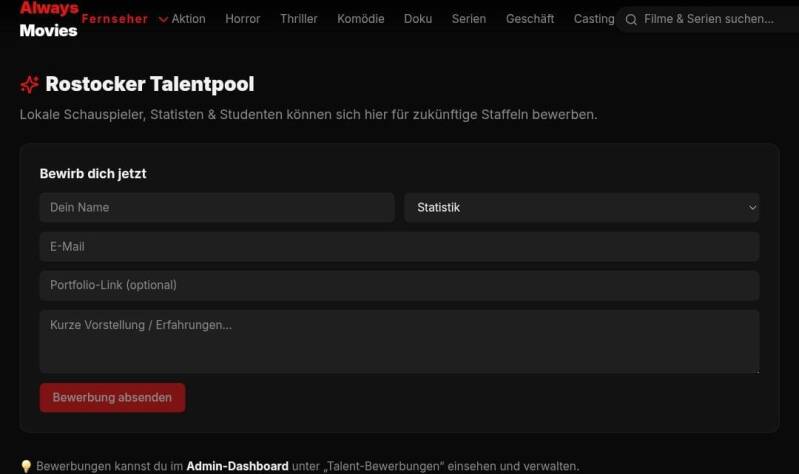The height and width of the screenshot is (474, 799).
Task: Open the Geschäft menu item
Action: click(x=530, y=19)
